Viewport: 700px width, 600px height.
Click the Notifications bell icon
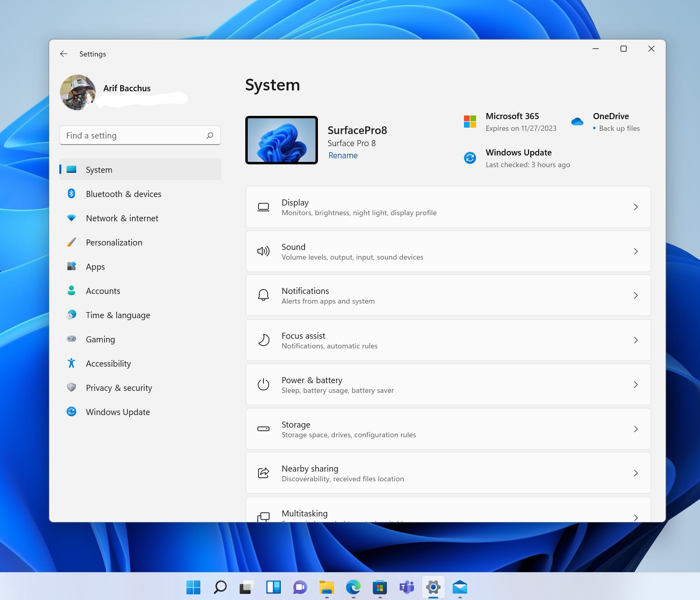click(263, 295)
